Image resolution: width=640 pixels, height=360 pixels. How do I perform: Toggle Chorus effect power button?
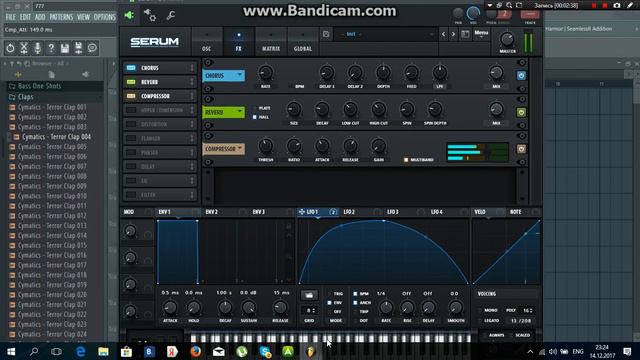(521, 76)
